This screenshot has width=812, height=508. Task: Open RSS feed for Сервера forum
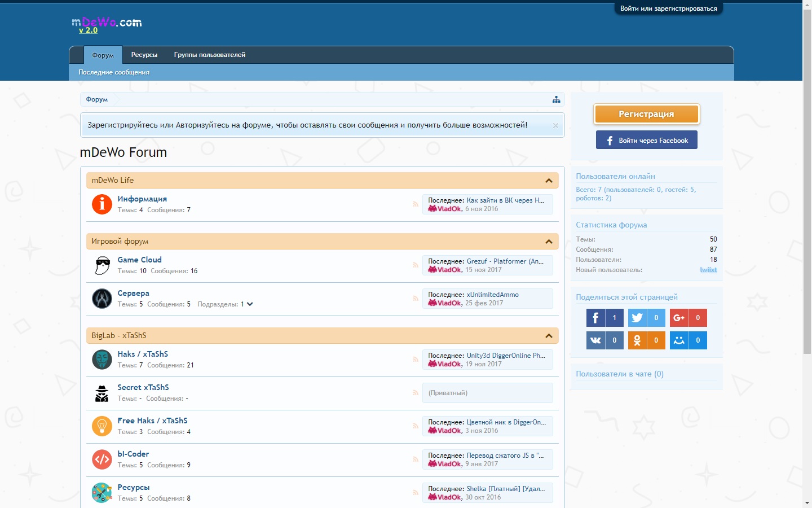tap(416, 299)
